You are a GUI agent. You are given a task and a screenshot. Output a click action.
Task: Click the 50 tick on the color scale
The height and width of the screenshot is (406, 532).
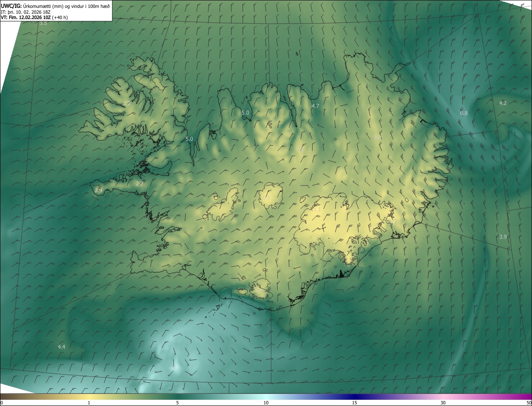click(x=529, y=403)
